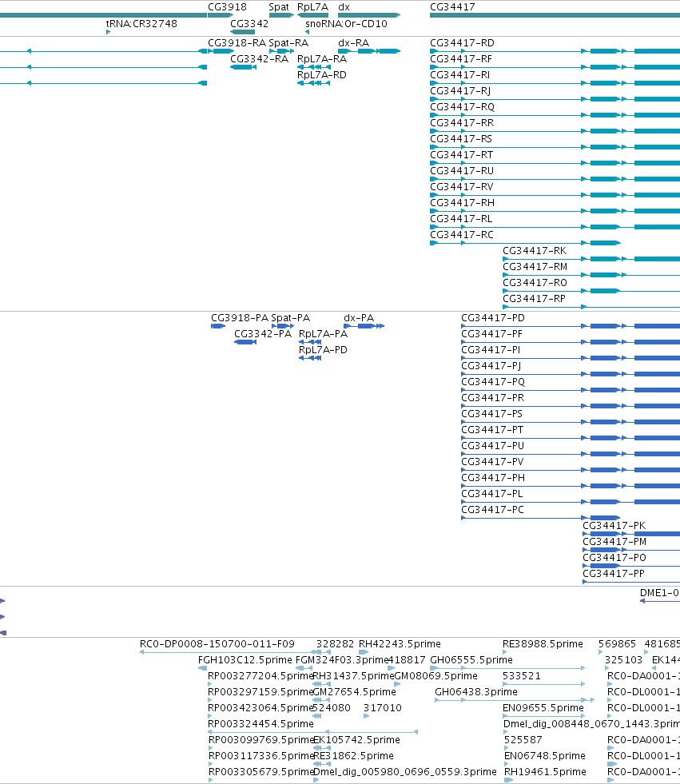
Task: Click protein CG34417-PP
Action: [614, 574]
